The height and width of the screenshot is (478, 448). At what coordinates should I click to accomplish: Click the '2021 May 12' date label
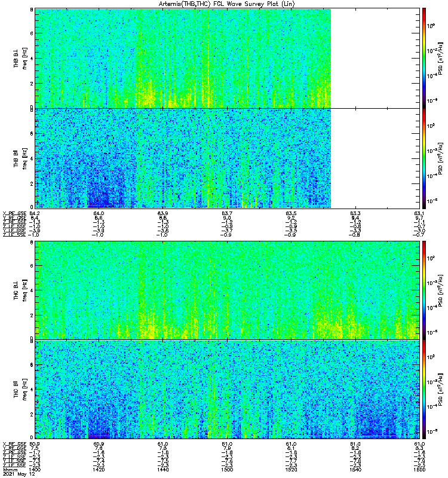(19, 474)
